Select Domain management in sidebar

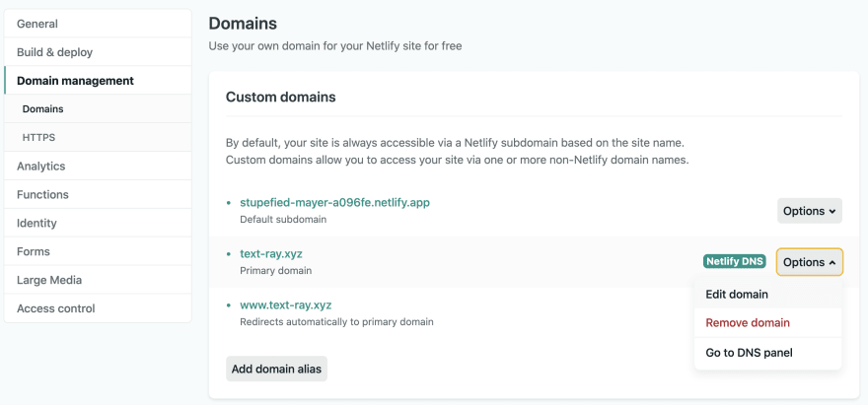coord(98,81)
